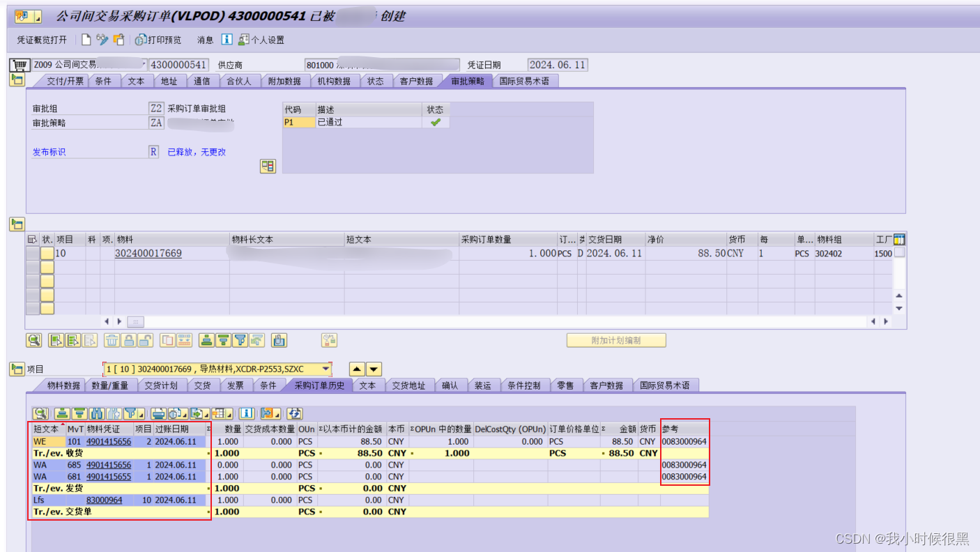Switch to 地址 header tab
The width and height of the screenshot is (980, 552).
[x=169, y=82]
